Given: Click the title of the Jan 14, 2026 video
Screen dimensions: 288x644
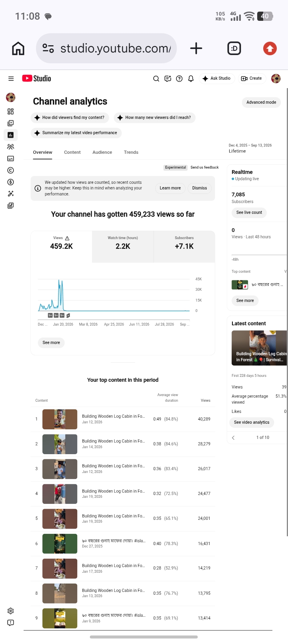Looking at the screenshot, I should tap(114, 441).
